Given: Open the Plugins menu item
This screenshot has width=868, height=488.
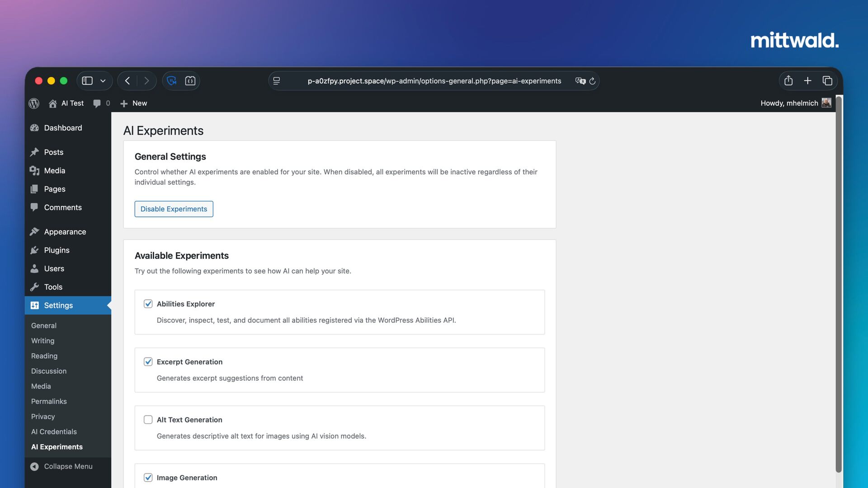Looking at the screenshot, I should (x=57, y=250).
